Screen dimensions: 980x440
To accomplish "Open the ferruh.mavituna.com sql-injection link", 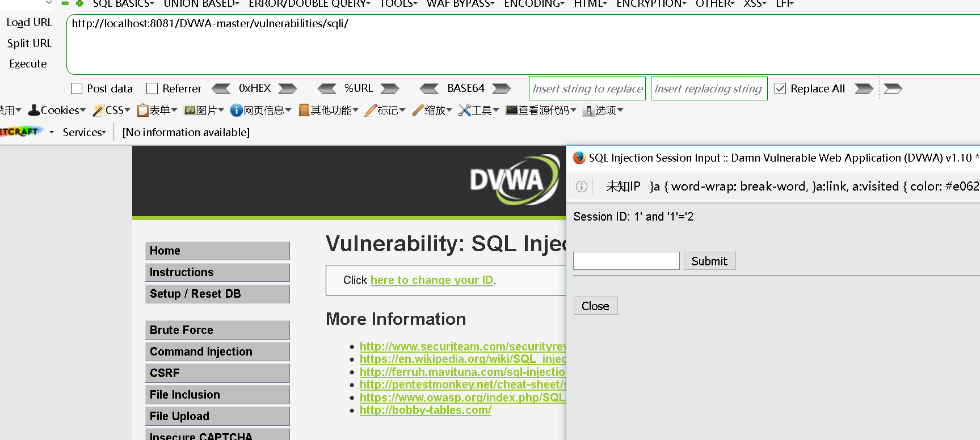I will (x=462, y=372).
